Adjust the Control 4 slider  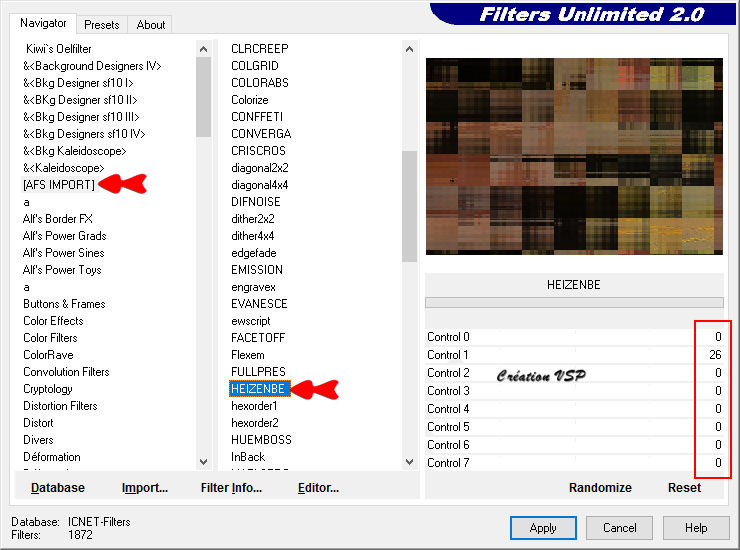click(574, 408)
